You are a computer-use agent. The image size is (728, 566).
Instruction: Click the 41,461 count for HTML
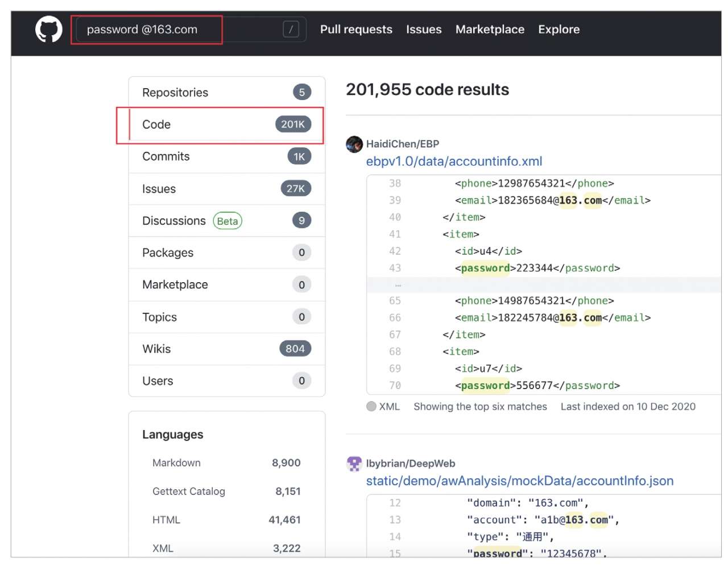tap(284, 520)
